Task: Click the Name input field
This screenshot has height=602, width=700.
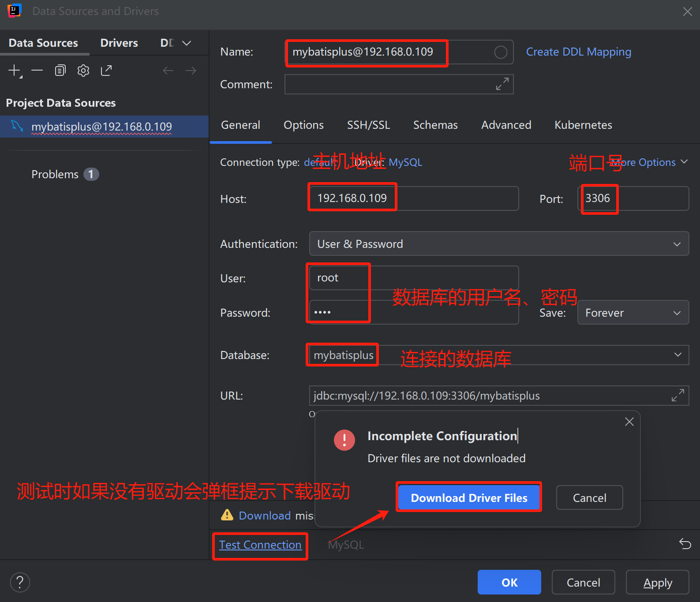Action: (x=399, y=52)
